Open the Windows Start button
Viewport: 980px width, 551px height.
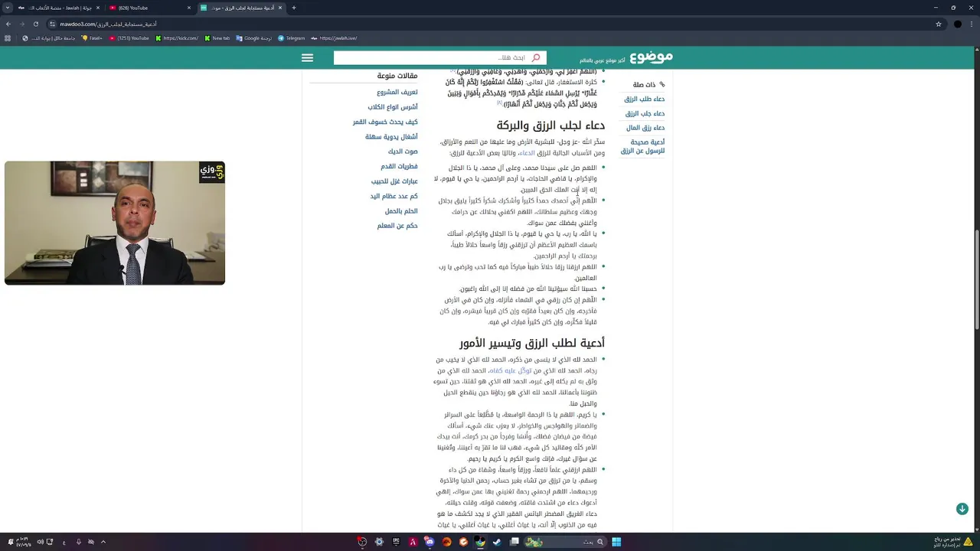[x=616, y=542]
